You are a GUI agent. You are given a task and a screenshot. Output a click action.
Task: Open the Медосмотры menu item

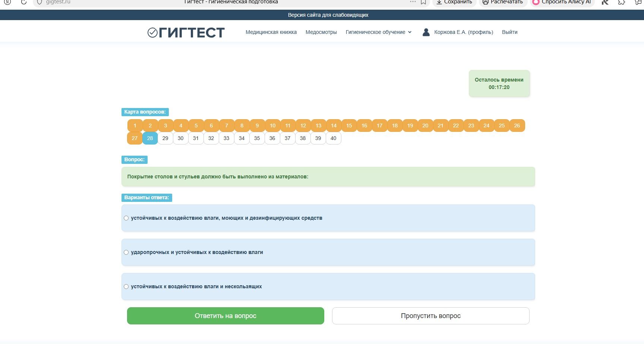coord(321,32)
